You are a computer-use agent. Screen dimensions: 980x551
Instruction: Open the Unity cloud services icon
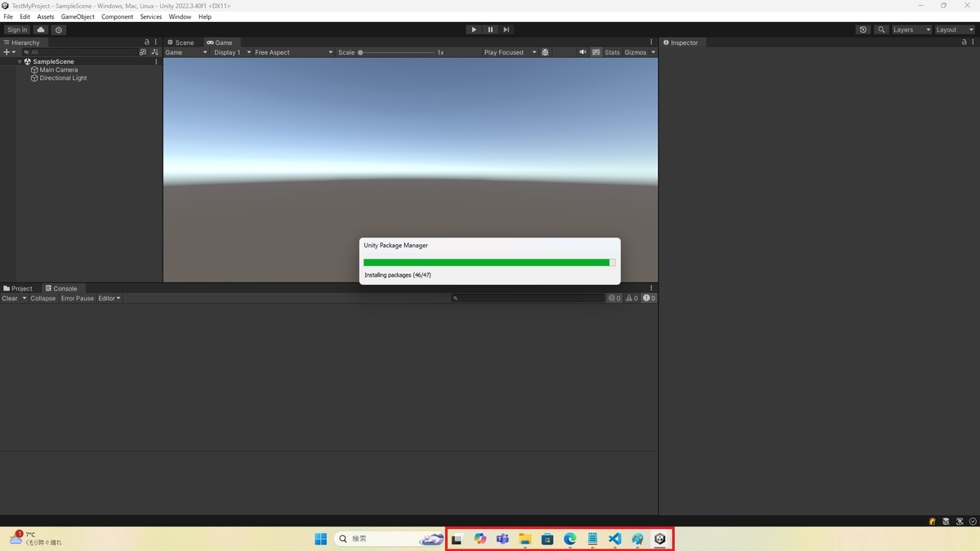click(40, 29)
